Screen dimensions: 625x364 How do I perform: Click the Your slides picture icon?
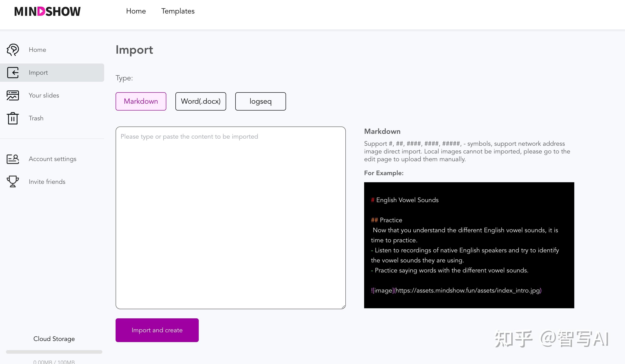click(x=13, y=95)
